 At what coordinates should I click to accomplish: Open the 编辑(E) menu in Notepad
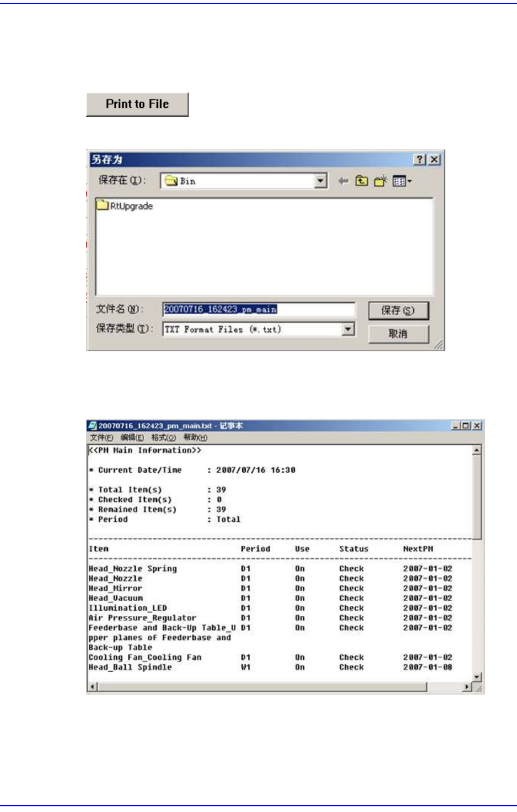coord(132,437)
